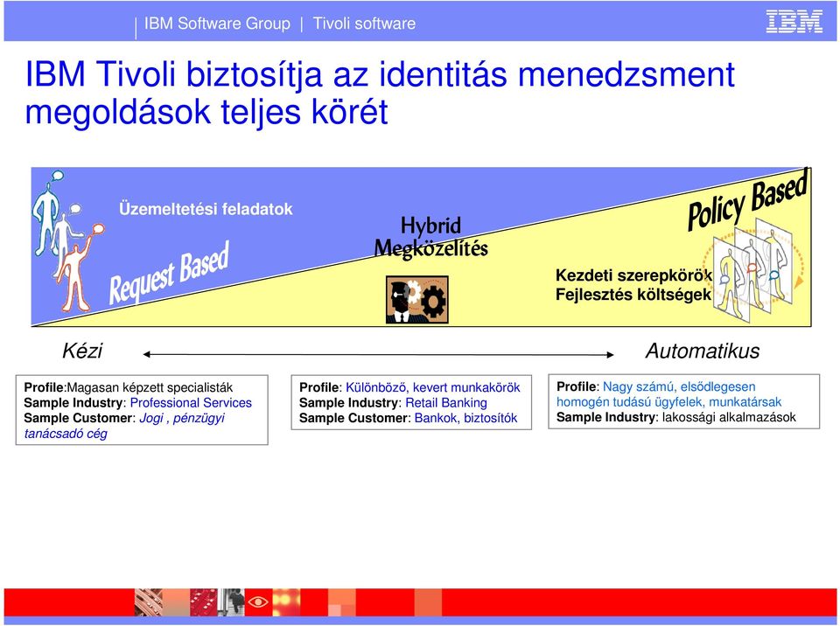Click the 'Request Based' slanted label
Viewport: 840px width, 626px height.
(x=169, y=273)
